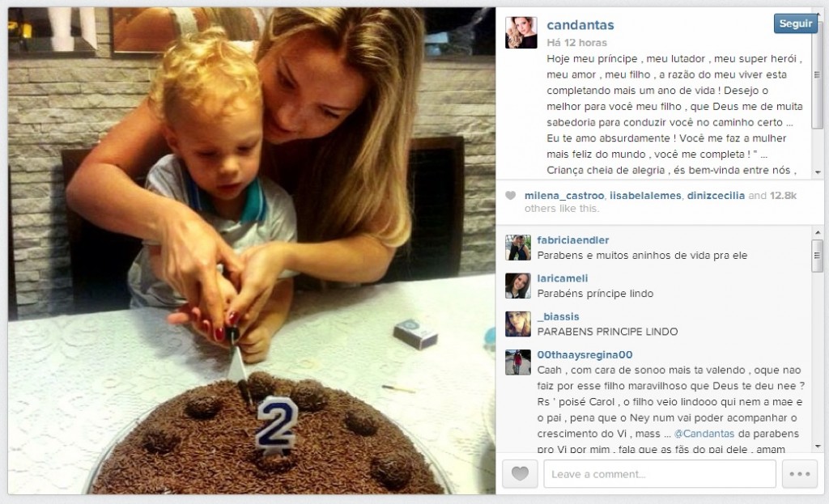Viewport: 829px width, 504px height.
Task: Click 00thaaysregina00's avatar thumbnail
Action: (517, 362)
